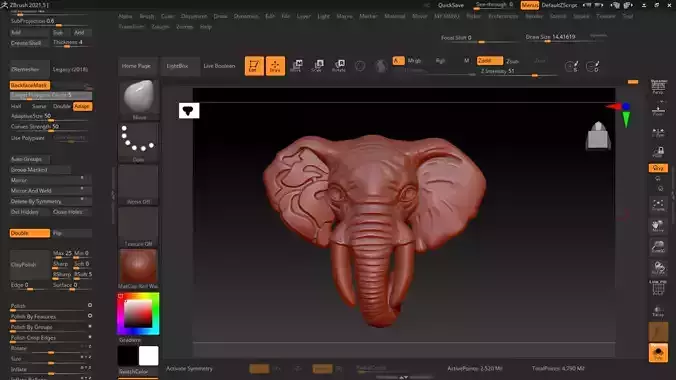Open the Move brush thumbnail
The height and width of the screenshot is (380, 676).
[x=138, y=100]
